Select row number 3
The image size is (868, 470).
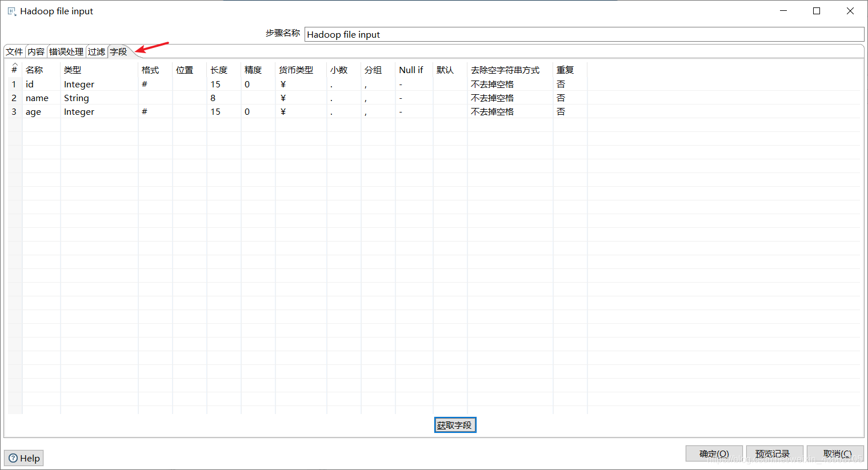click(x=15, y=111)
